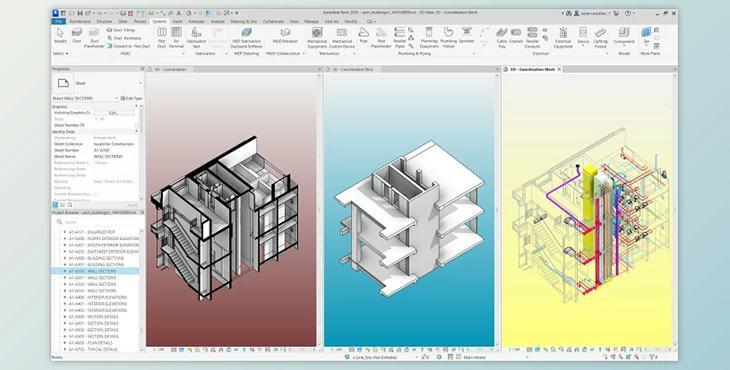730x370 pixels.
Task: Select the Conduit tool
Action: tap(516, 35)
